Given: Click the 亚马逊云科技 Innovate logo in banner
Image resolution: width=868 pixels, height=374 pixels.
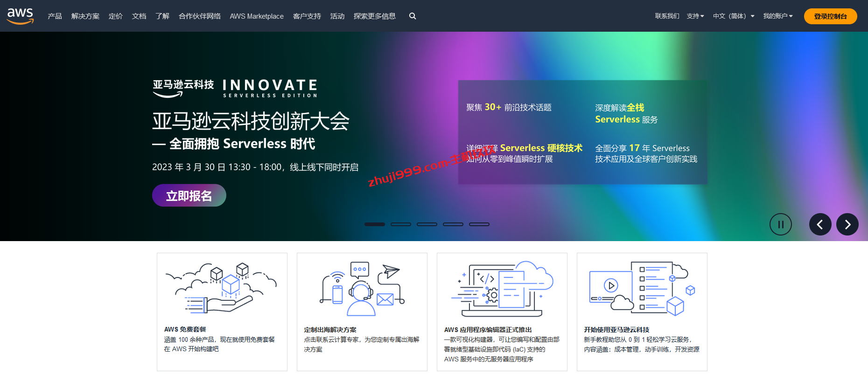Looking at the screenshot, I should (235, 88).
